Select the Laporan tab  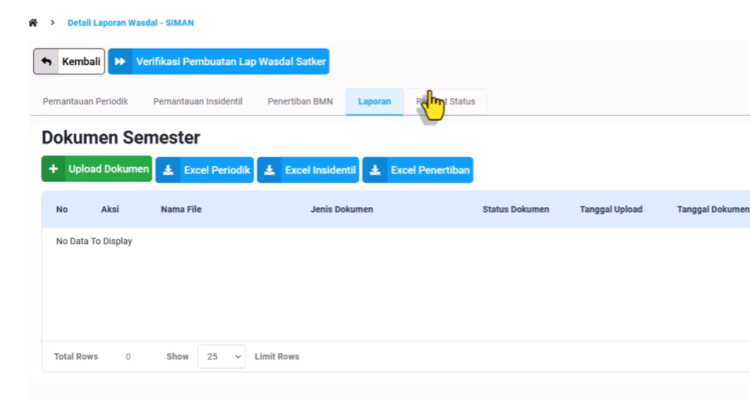point(375,101)
